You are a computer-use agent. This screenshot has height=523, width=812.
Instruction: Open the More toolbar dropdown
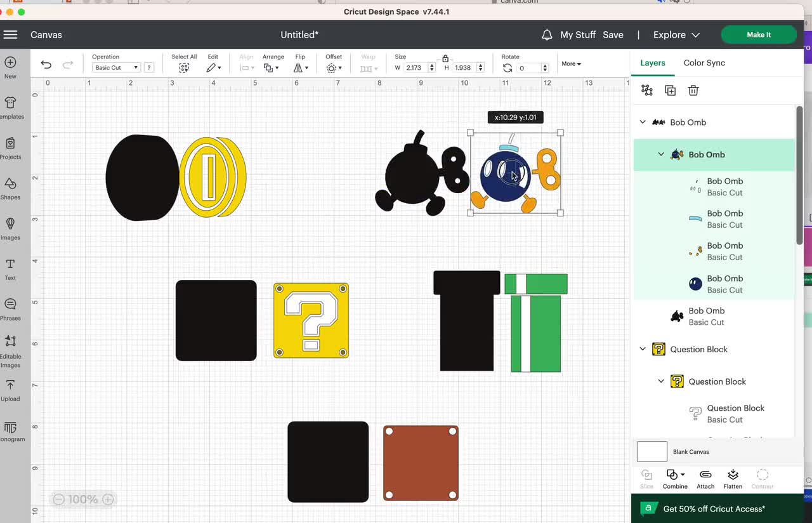coord(571,63)
